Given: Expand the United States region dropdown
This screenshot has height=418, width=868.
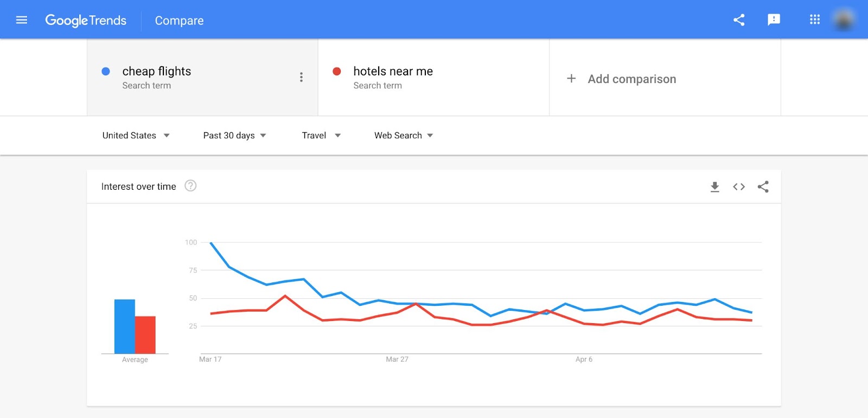Looking at the screenshot, I should [x=136, y=136].
